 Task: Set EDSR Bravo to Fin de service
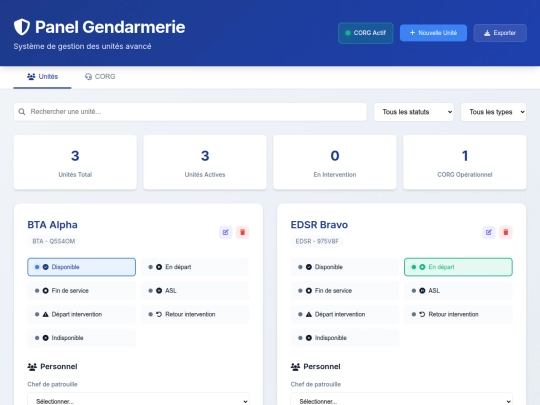pos(345,291)
